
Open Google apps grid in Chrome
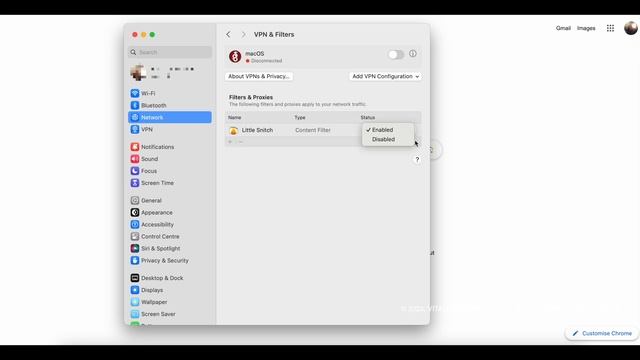click(x=610, y=28)
